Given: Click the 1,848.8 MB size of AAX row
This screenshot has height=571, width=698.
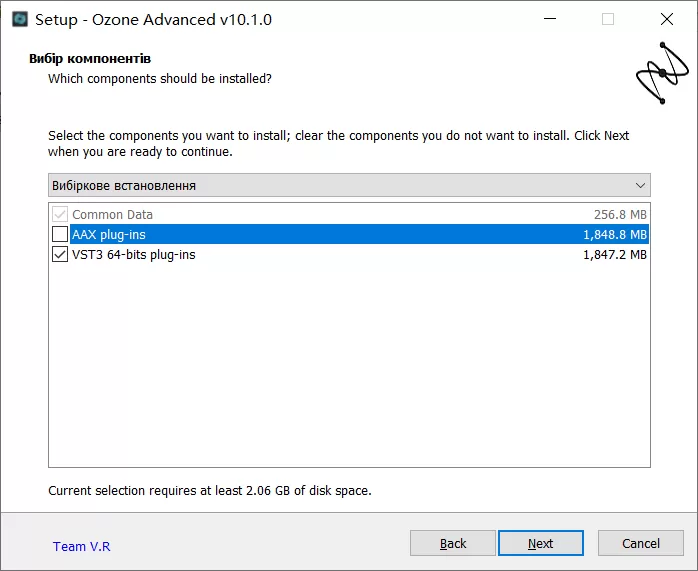Looking at the screenshot, I should 615,235.
